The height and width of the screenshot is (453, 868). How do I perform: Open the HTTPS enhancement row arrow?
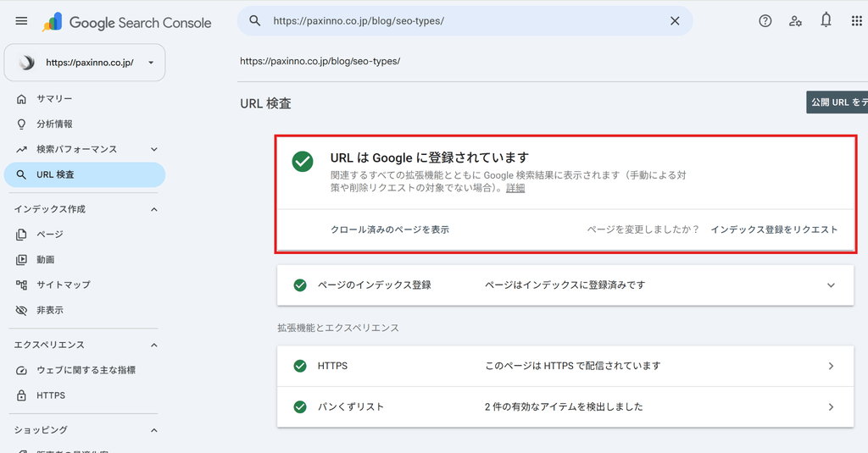[831, 366]
